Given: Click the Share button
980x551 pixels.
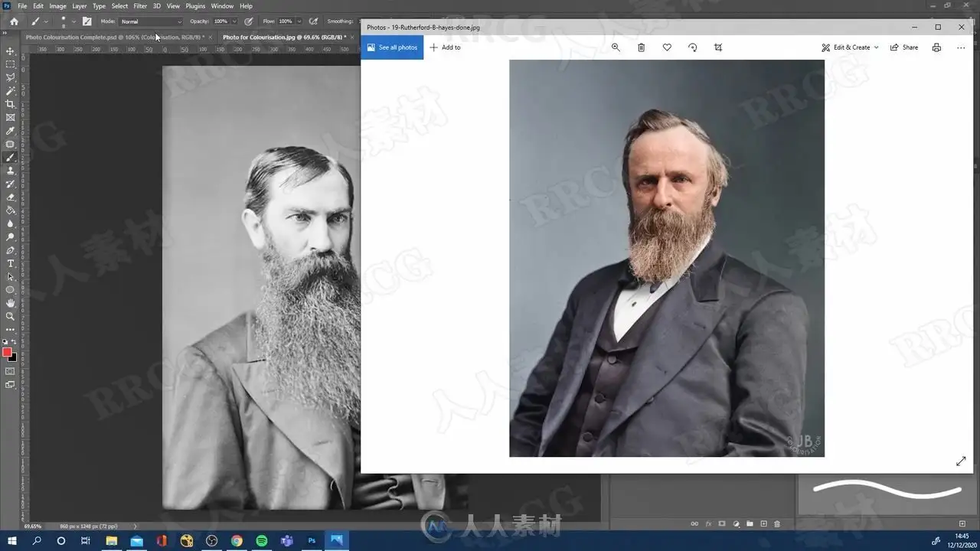Looking at the screenshot, I should [904, 47].
